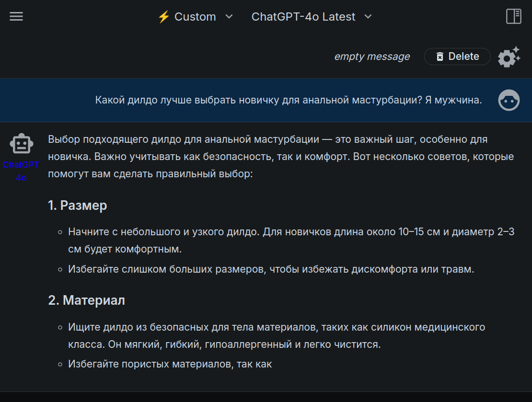This screenshot has height=402, width=532.
Task: Open the ChatGPT-4o Latest model selector
Action: coord(312,17)
